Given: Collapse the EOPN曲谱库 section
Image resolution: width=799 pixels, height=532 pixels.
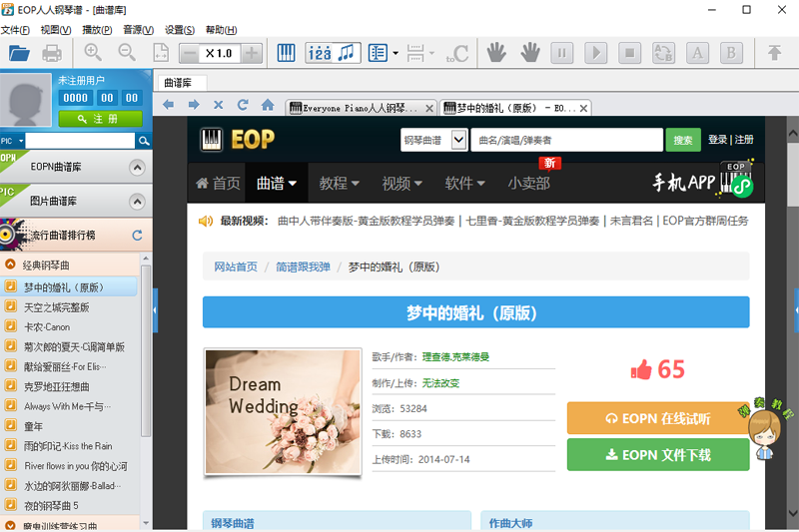Looking at the screenshot, I should [x=137, y=168].
